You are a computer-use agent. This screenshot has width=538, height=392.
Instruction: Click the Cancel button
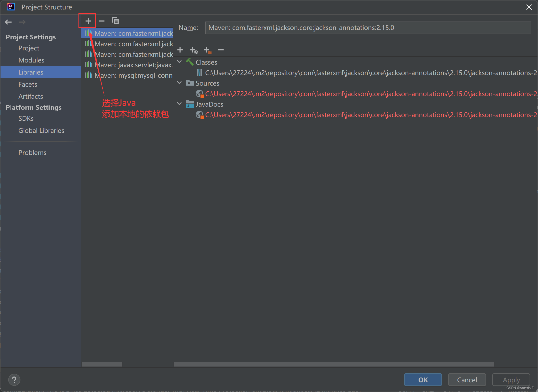point(467,380)
